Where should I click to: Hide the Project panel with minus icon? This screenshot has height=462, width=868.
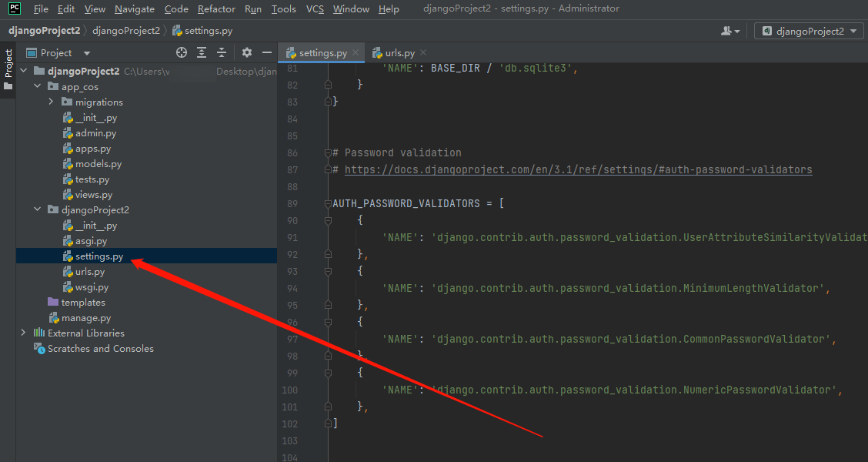267,52
